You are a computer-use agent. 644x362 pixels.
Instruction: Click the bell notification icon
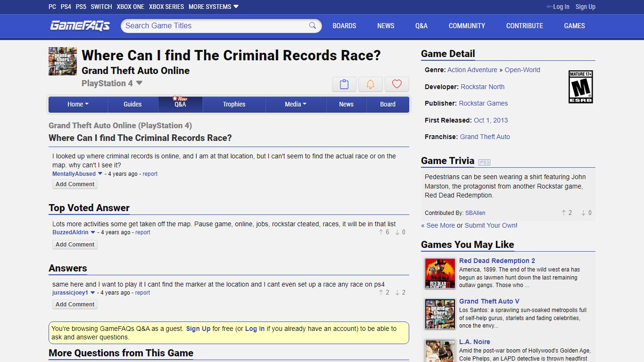click(371, 84)
